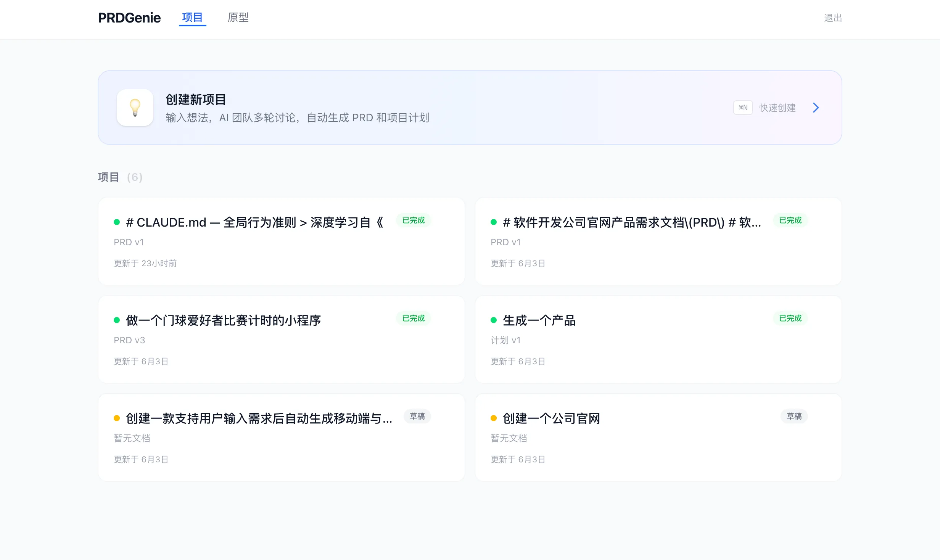Click 退出 to log out
This screenshot has width=940, height=560.
833,18
